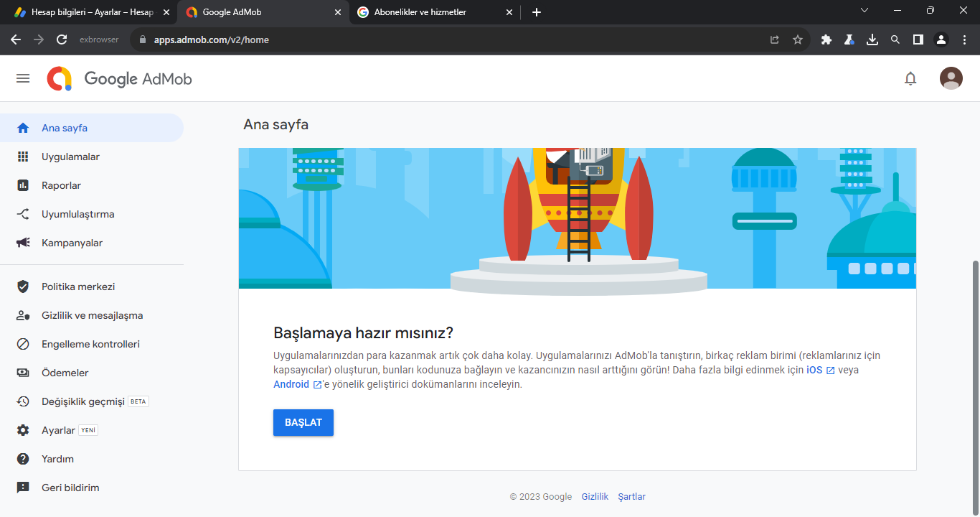This screenshot has height=517, width=980.
Task: Click the '© 2023 Google' footer text
Action: point(541,496)
